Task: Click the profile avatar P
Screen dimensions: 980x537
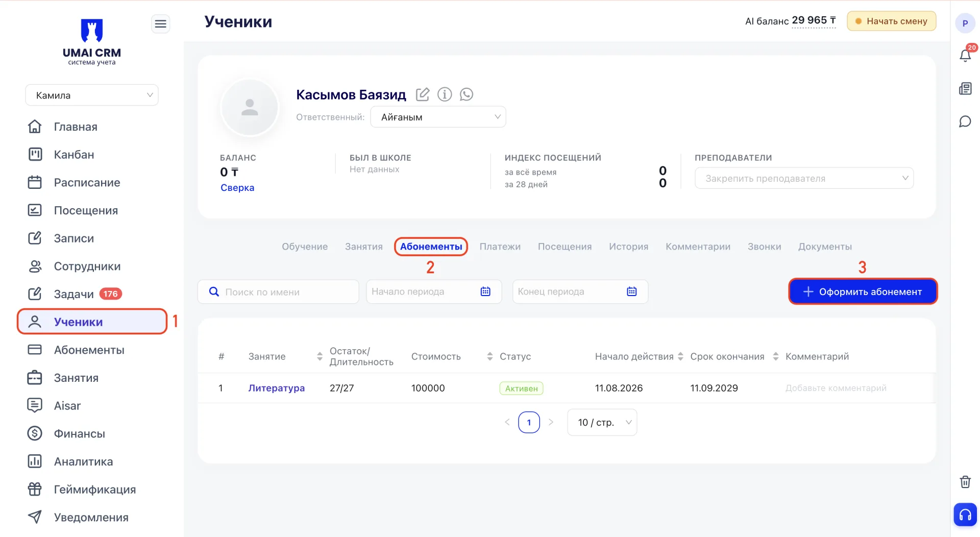Action: [x=965, y=23]
